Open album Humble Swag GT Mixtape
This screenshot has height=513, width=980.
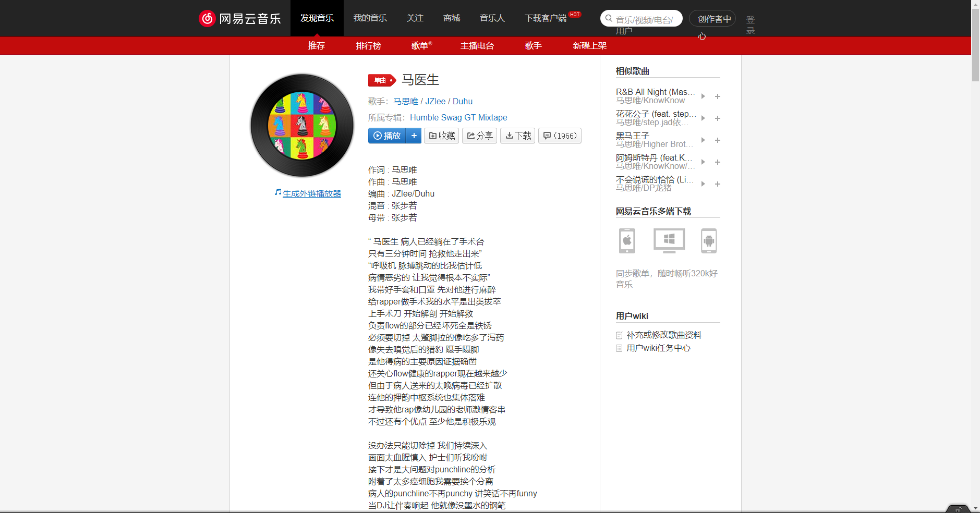pos(458,117)
